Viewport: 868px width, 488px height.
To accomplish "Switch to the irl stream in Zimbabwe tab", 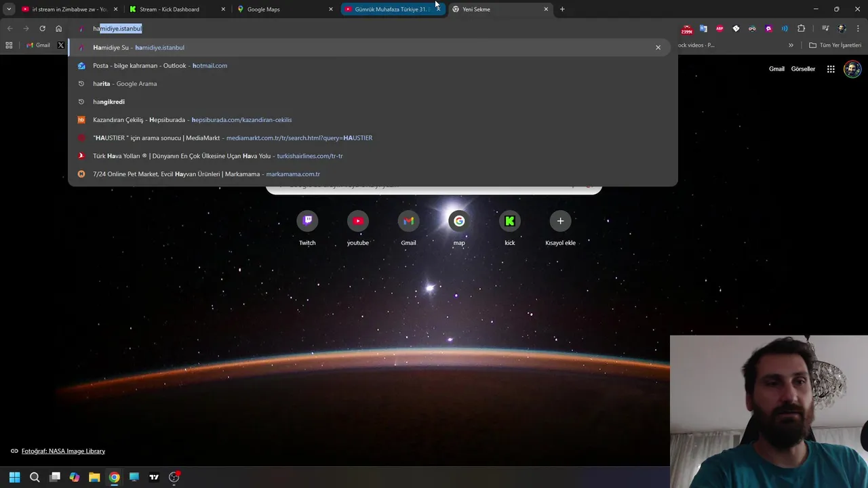I will [68, 9].
